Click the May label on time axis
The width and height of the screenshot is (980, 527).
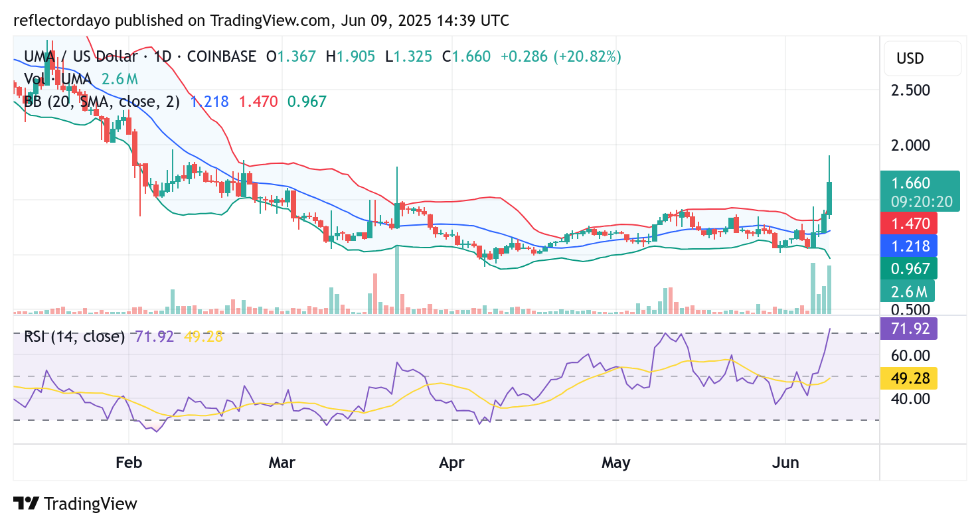click(616, 463)
